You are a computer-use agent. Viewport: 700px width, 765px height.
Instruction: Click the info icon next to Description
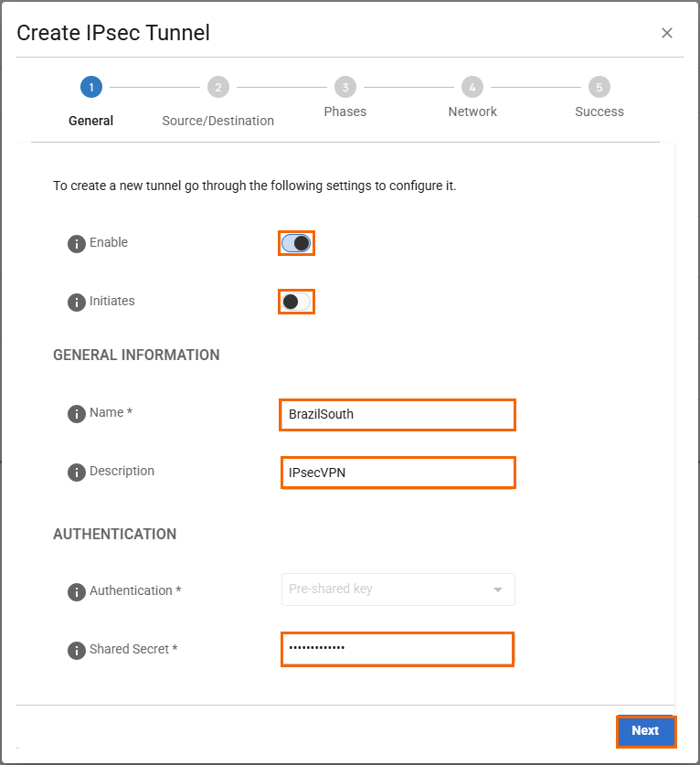(x=77, y=473)
